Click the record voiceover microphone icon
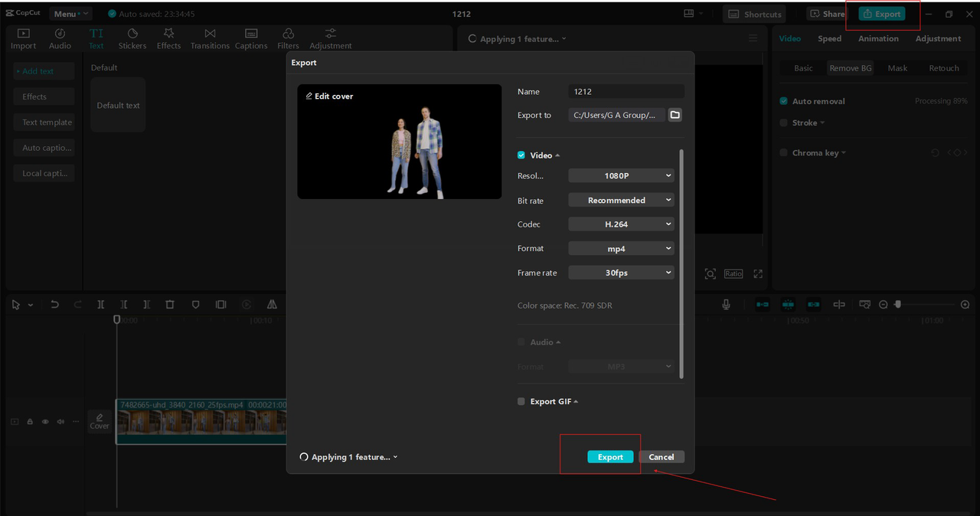Viewport: 980px width, 516px height. 726,305
